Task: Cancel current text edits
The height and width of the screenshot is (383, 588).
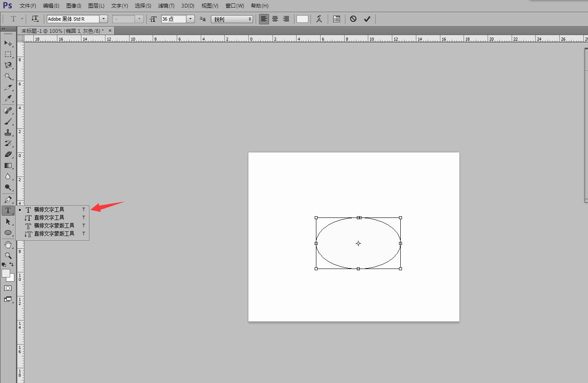Action: (x=353, y=19)
